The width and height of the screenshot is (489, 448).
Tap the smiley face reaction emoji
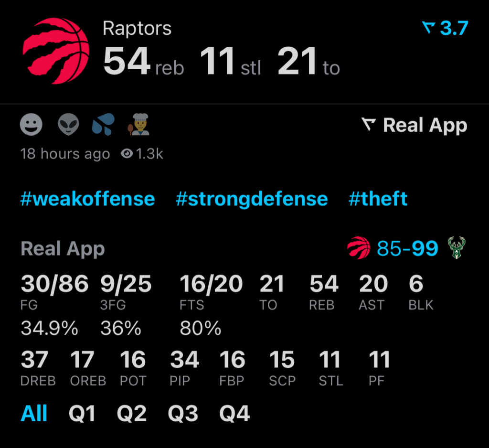click(x=32, y=125)
